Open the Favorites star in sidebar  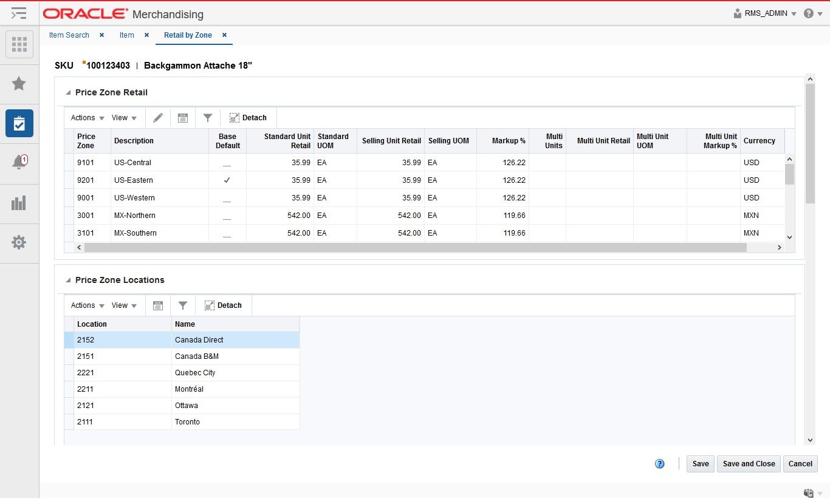19,83
